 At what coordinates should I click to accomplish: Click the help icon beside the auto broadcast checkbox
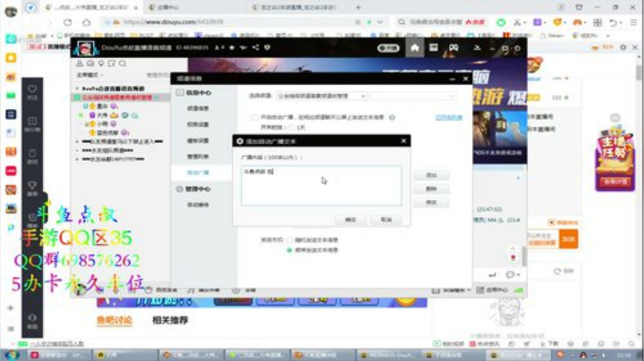pos(393,117)
